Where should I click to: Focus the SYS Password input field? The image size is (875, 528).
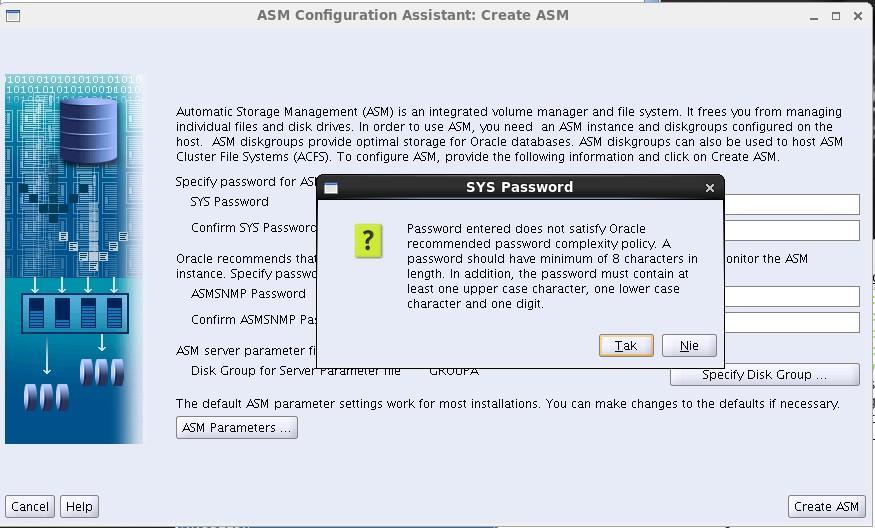(x=791, y=204)
